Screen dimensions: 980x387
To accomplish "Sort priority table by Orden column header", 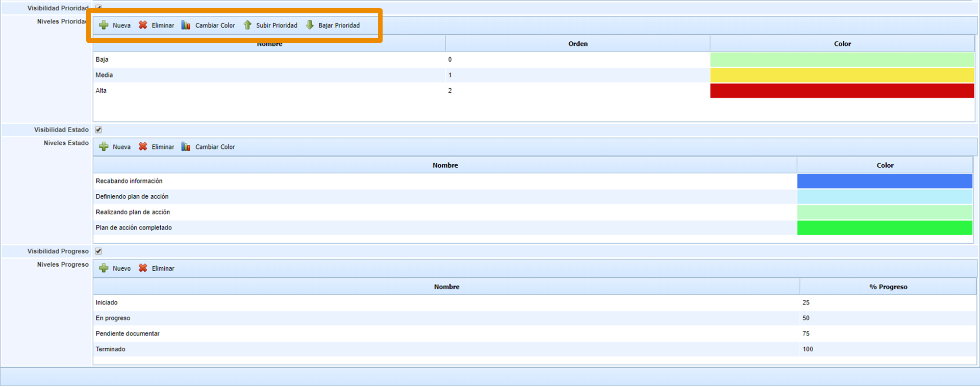I will point(577,44).
